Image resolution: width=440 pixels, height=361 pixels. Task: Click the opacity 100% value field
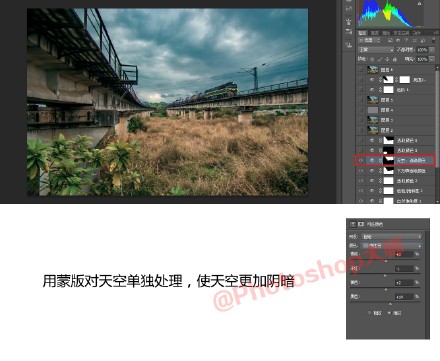pyautogui.click(x=422, y=50)
